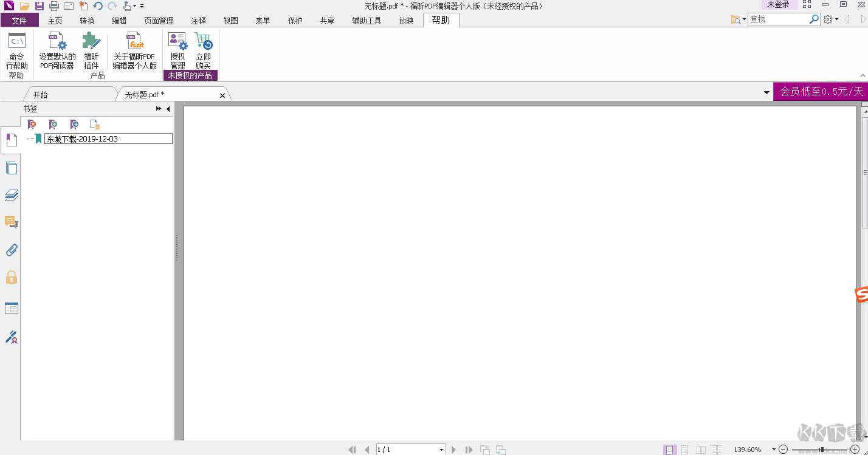Toggle continuous scrolling view mode
This screenshot has width=868, height=455.
coord(686,450)
